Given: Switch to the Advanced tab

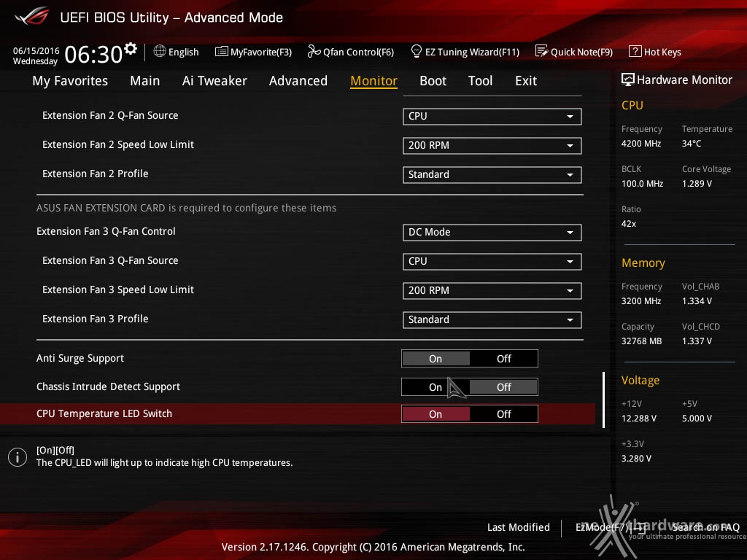Looking at the screenshot, I should (298, 81).
